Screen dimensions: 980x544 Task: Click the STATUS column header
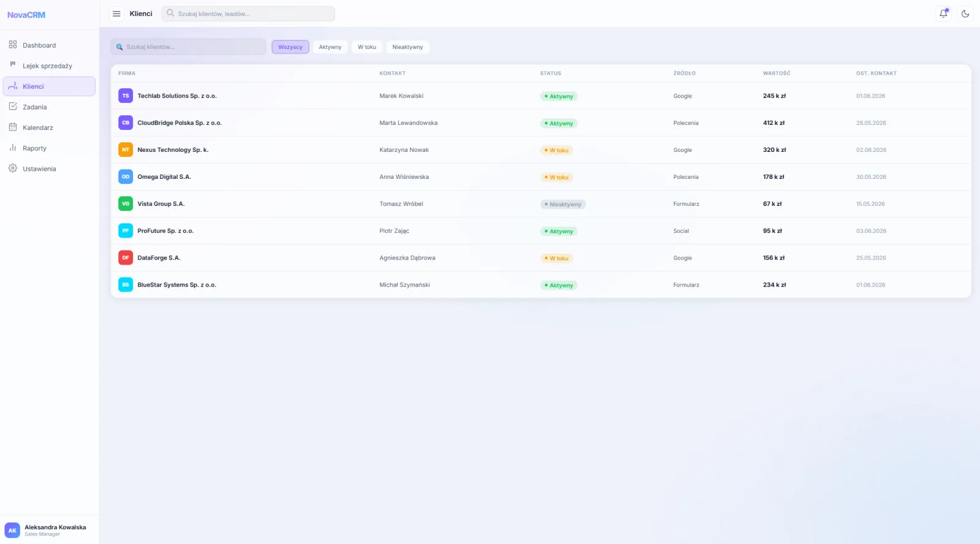[x=551, y=74]
